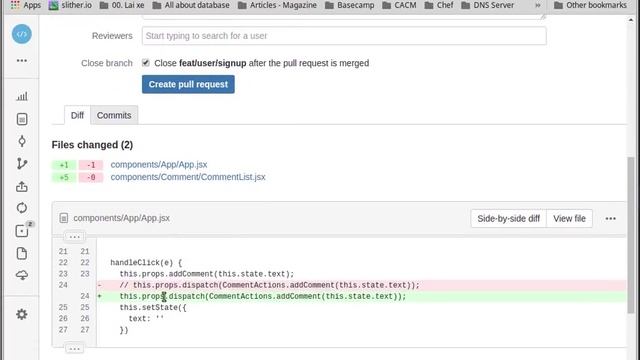Image resolution: width=640 pixels, height=360 pixels.
Task: Open the Pull requests upload icon in sidebar
Action: (22, 186)
